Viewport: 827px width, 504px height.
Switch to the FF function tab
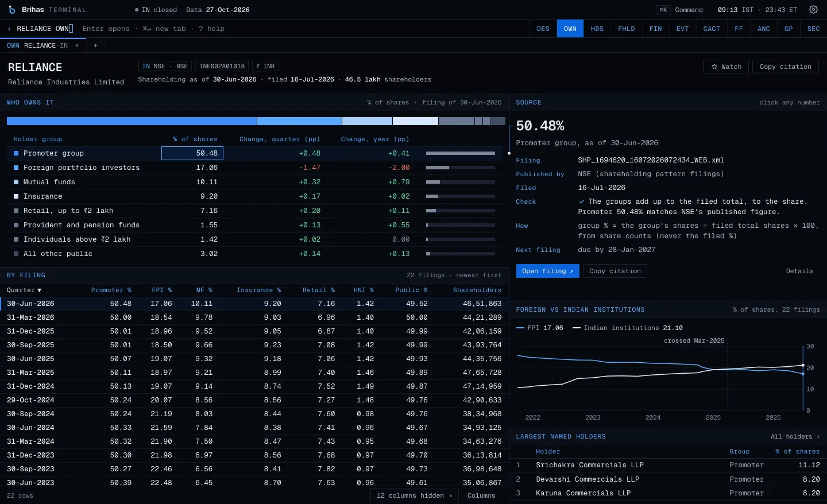pyautogui.click(x=739, y=29)
